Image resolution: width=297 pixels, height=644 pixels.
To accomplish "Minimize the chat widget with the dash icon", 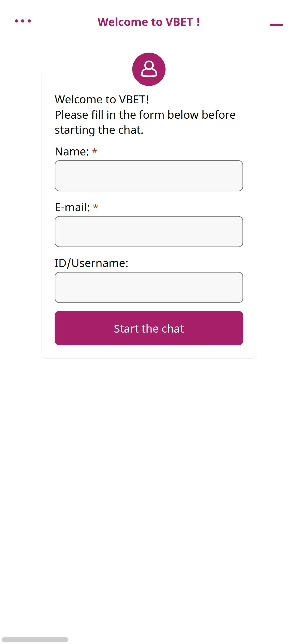I will 276,25.
